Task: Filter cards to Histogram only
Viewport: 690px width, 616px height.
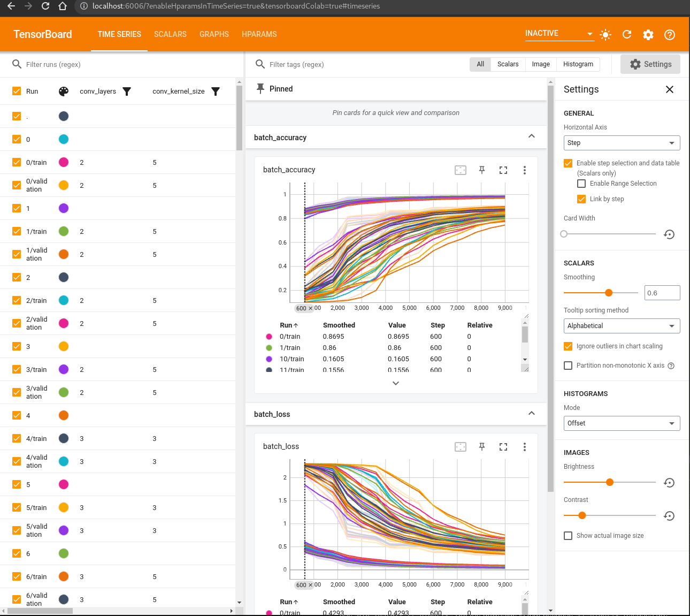Action: click(578, 64)
